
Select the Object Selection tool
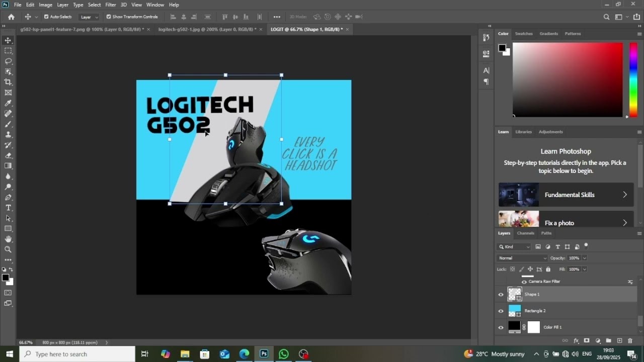8,72
